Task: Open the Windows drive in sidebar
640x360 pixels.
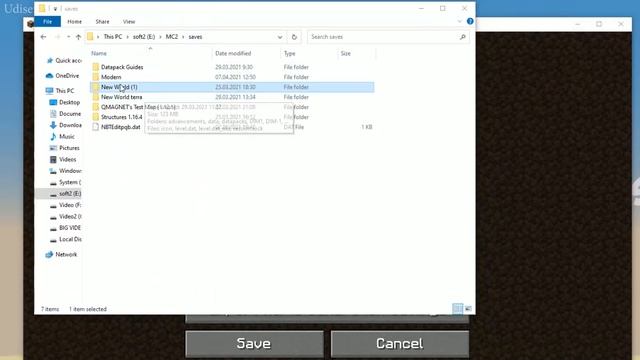Action: [x=70, y=171]
